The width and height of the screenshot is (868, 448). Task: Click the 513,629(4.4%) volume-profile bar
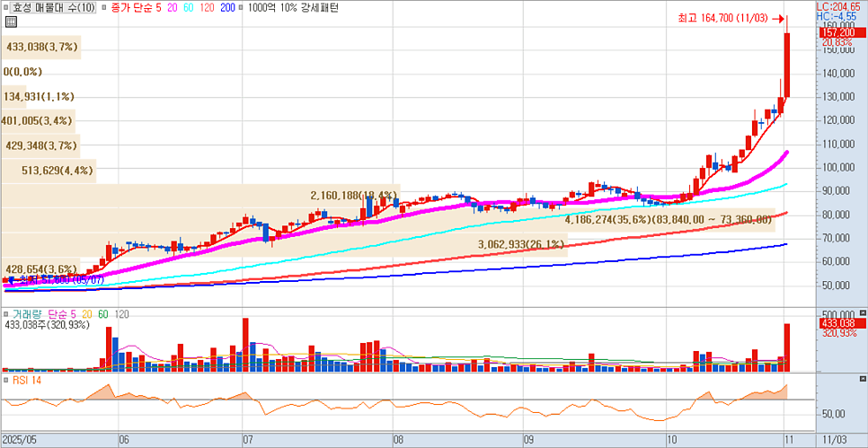tap(49, 171)
